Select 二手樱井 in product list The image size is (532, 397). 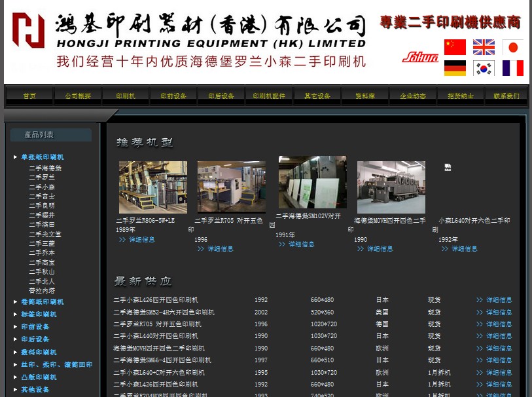(42, 215)
